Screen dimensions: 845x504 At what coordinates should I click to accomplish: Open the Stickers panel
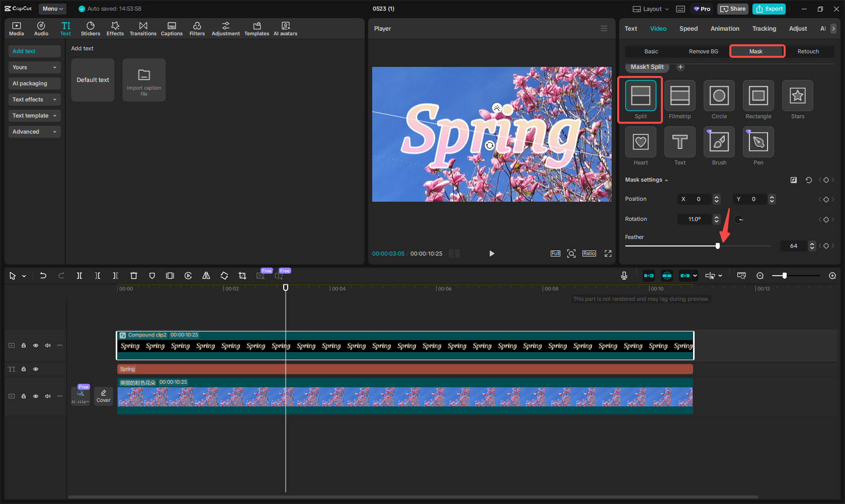[x=91, y=29]
